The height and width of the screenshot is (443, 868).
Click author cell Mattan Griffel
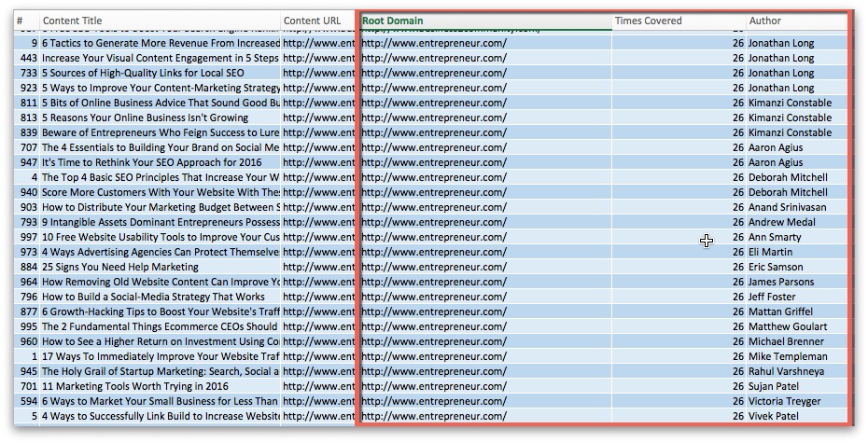(796, 311)
